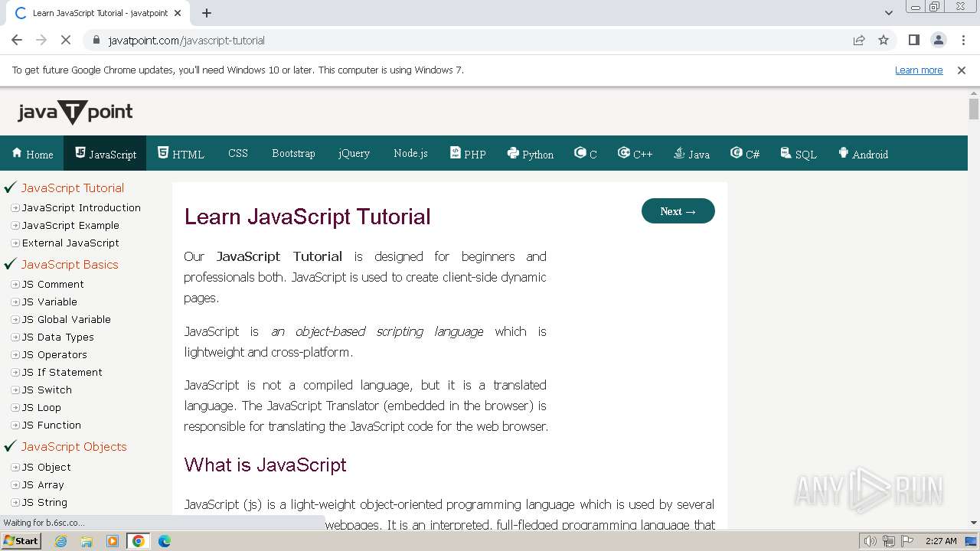Image resolution: width=980 pixels, height=551 pixels.
Task: Open File Explorer from the taskbar
Action: click(x=87, y=541)
